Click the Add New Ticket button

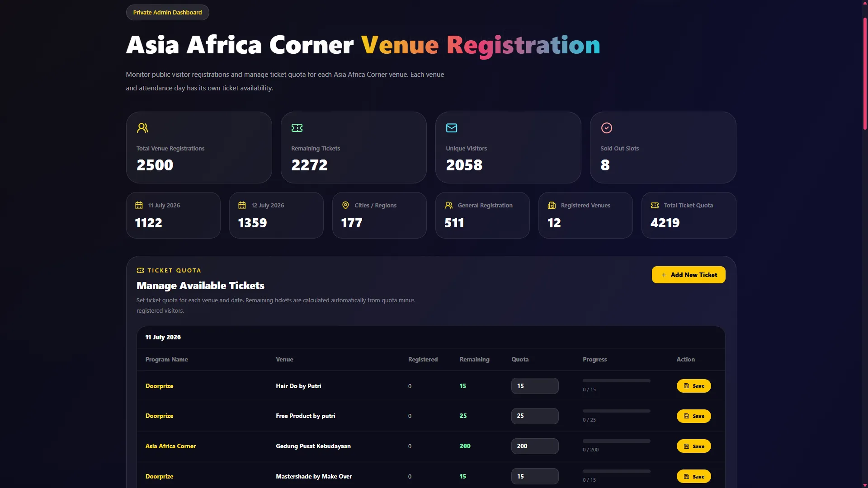[x=689, y=275]
